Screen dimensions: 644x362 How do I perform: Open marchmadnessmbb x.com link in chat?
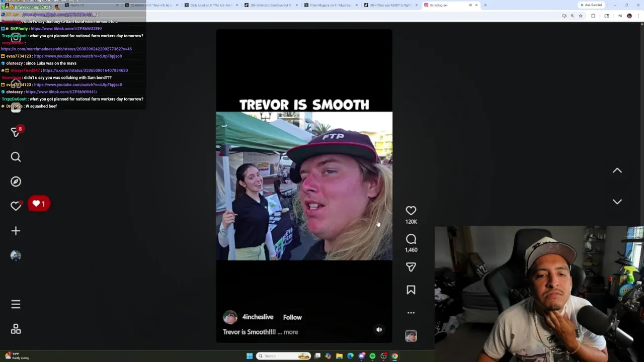coord(66,49)
